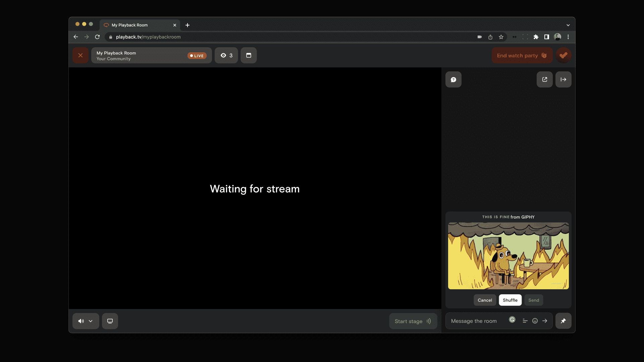Open the viewer count eye button
Screen dimensions: 644x362
click(226, 55)
